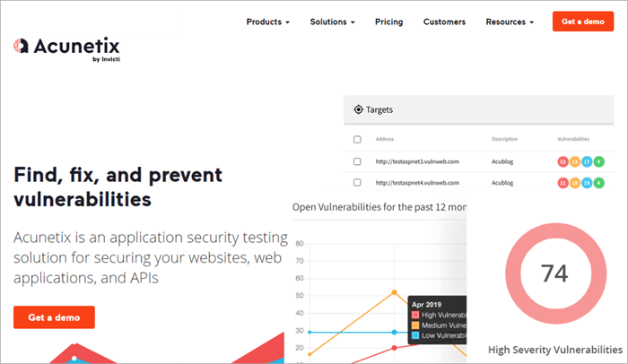Viewport: 628px width, 364px height.
Task: Expand the Products dropdown arrow
Action: (x=288, y=22)
